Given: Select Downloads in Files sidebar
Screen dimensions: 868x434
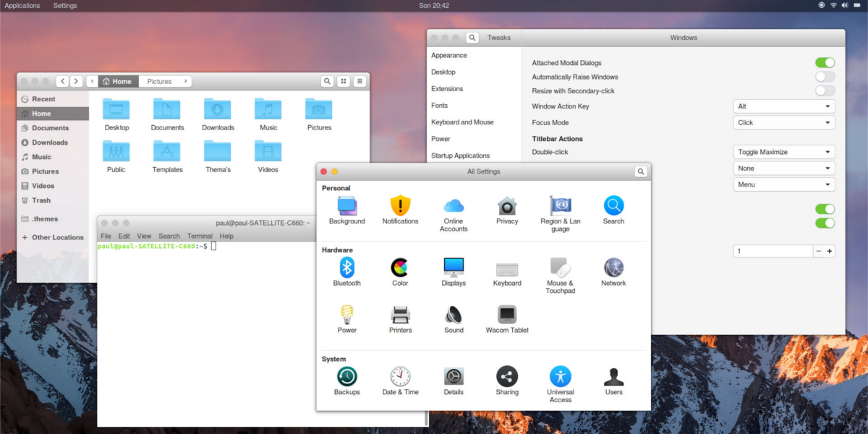Looking at the screenshot, I should pyautogui.click(x=53, y=142).
